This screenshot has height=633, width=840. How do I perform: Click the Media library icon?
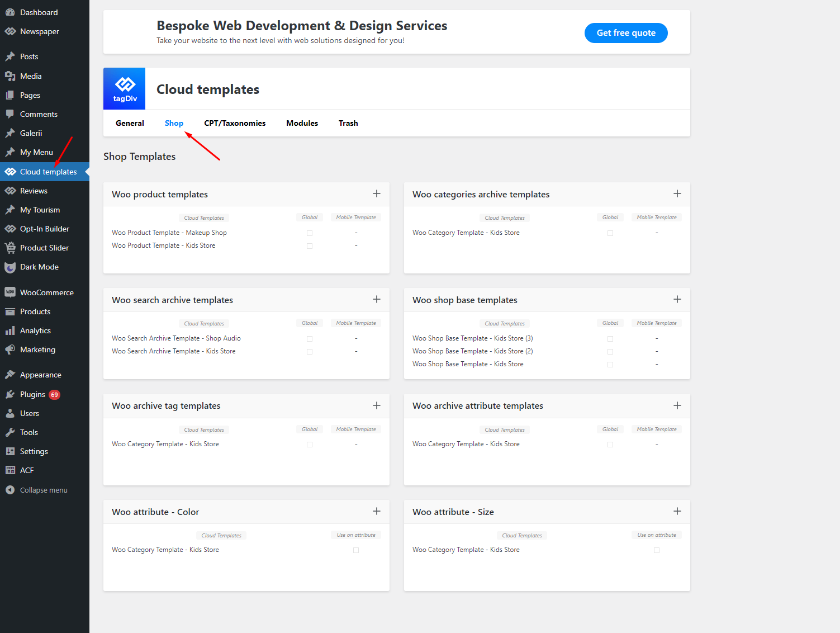coord(10,76)
